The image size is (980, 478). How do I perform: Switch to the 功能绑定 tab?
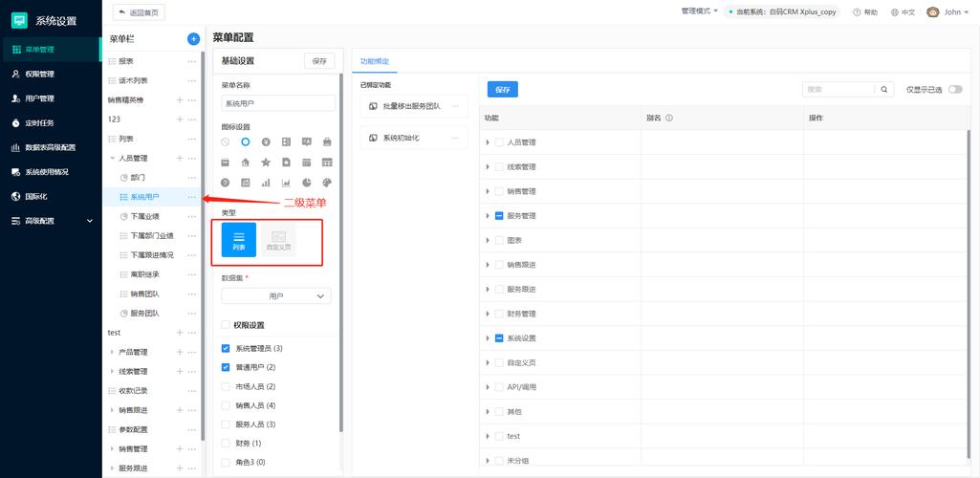tap(375, 61)
